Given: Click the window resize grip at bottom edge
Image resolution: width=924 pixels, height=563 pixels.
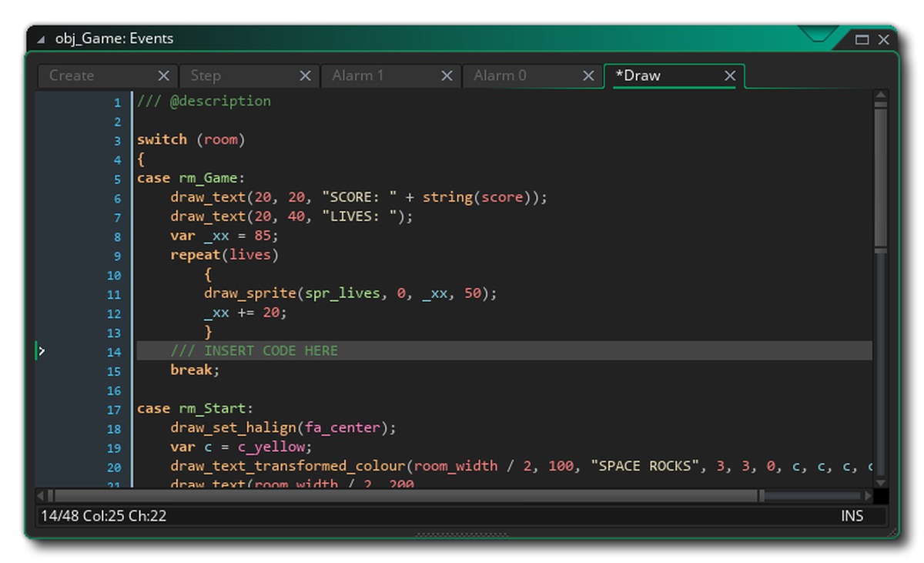Looking at the screenshot, I should click(462, 534).
